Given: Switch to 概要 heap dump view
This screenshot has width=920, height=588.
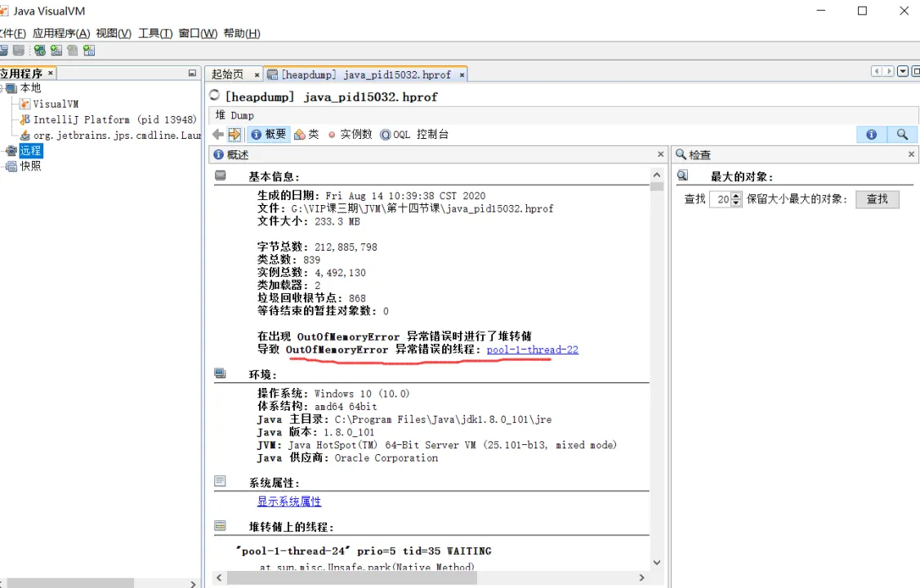Looking at the screenshot, I should click(269, 134).
